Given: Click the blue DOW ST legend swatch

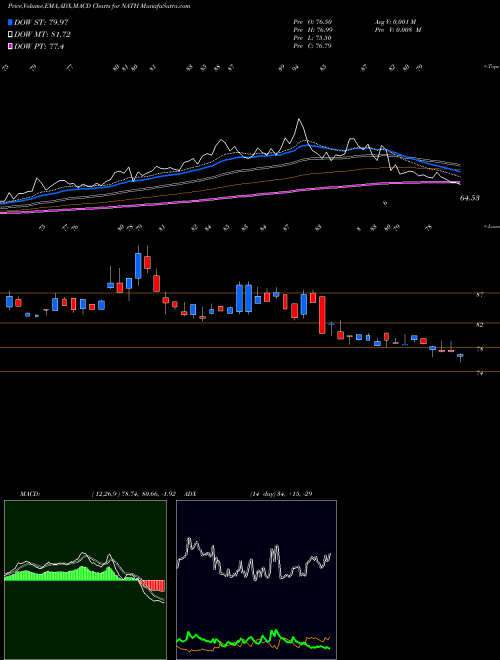Looking at the screenshot, I should (x=10, y=22).
